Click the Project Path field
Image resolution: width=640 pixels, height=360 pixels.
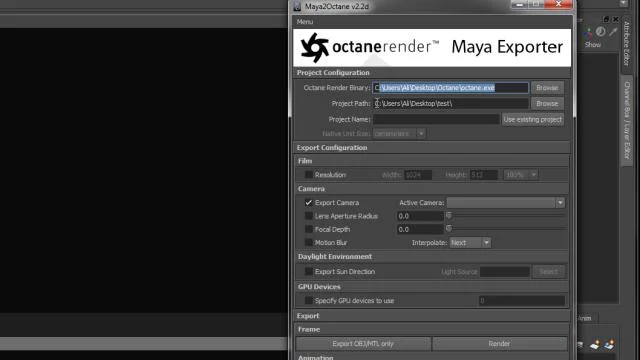tap(450, 104)
